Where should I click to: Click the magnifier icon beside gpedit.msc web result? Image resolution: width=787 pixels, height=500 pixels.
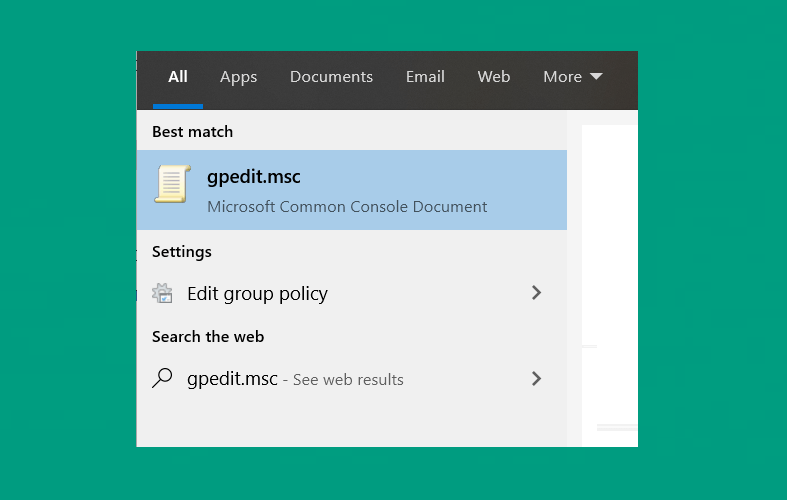162,378
